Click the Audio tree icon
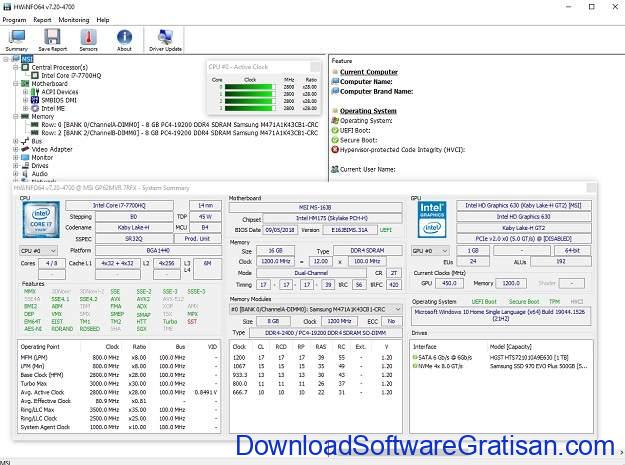 tap(25, 174)
